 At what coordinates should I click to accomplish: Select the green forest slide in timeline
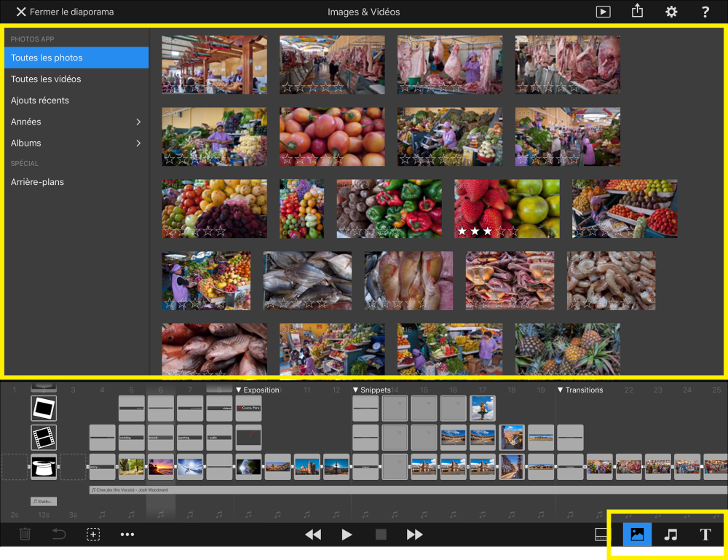131,467
